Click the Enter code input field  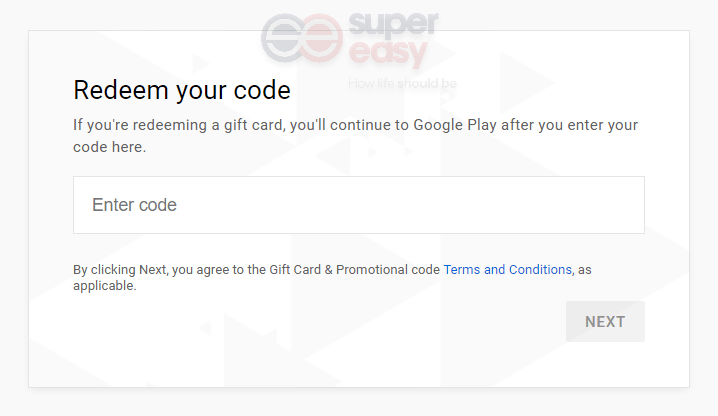(x=359, y=205)
